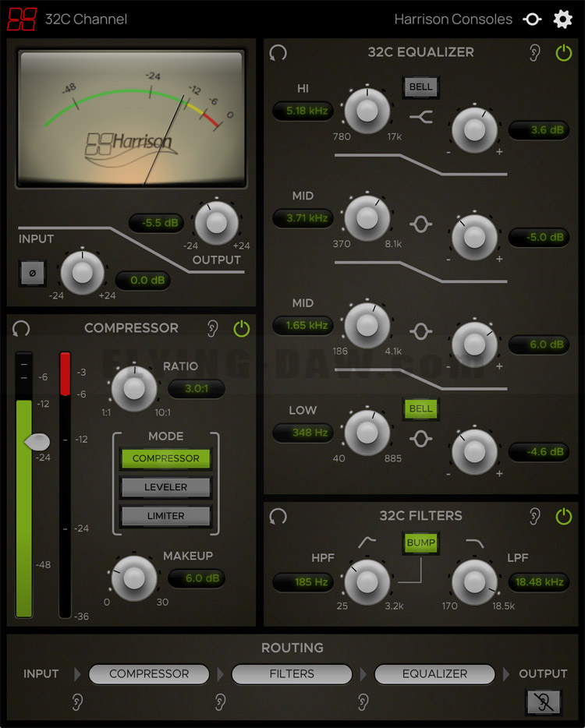Solo-listen the 32C Equalizer with its ear icon
The height and width of the screenshot is (728, 585).
tap(535, 52)
